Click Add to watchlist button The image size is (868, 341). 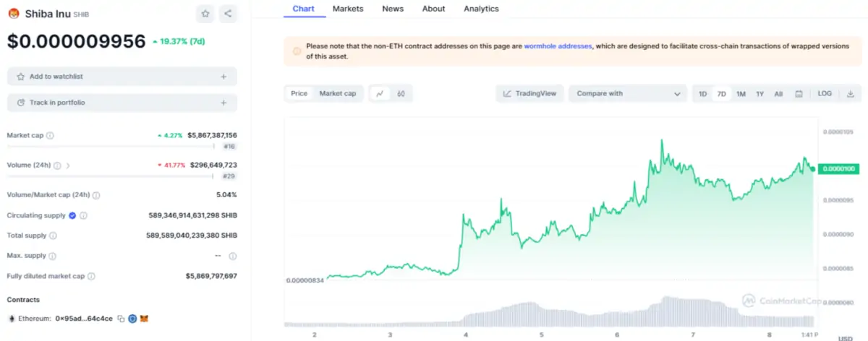click(122, 77)
